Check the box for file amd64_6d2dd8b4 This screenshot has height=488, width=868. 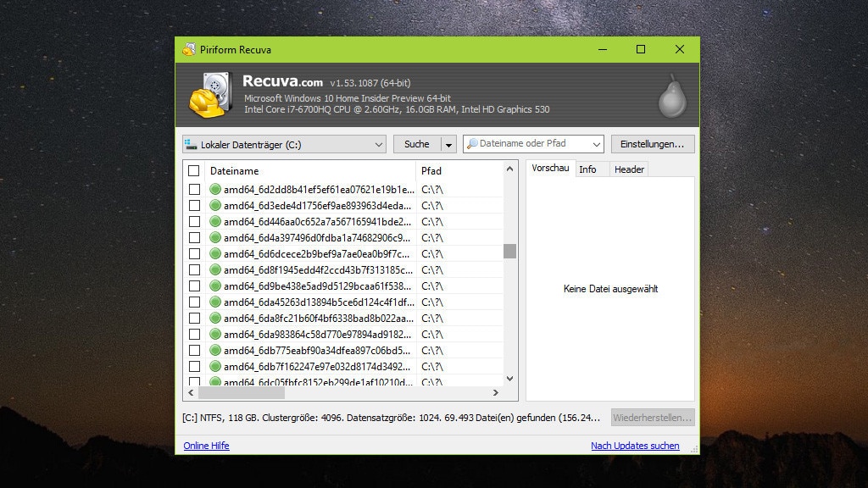(x=194, y=189)
